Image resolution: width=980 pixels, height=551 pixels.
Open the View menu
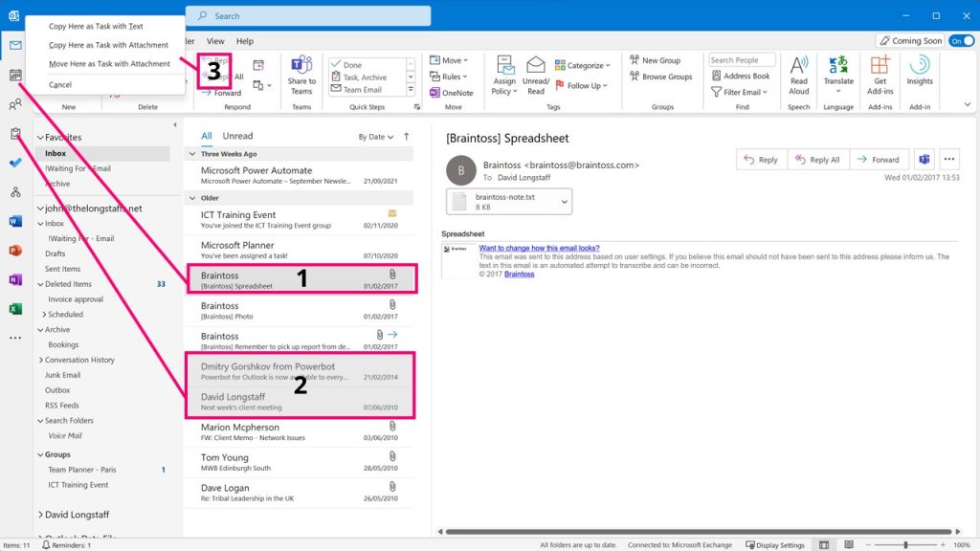[214, 41]
